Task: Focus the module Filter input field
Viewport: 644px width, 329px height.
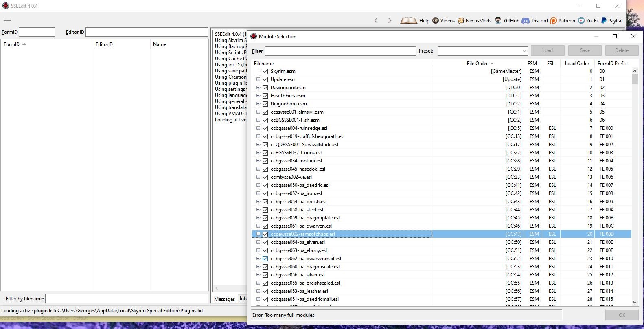Action: [340, 51]
